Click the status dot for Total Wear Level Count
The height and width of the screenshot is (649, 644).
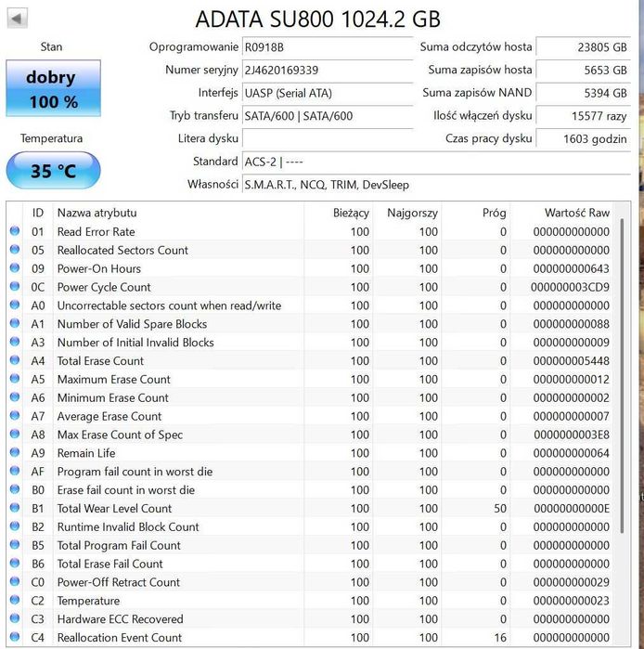click(15, 508)
